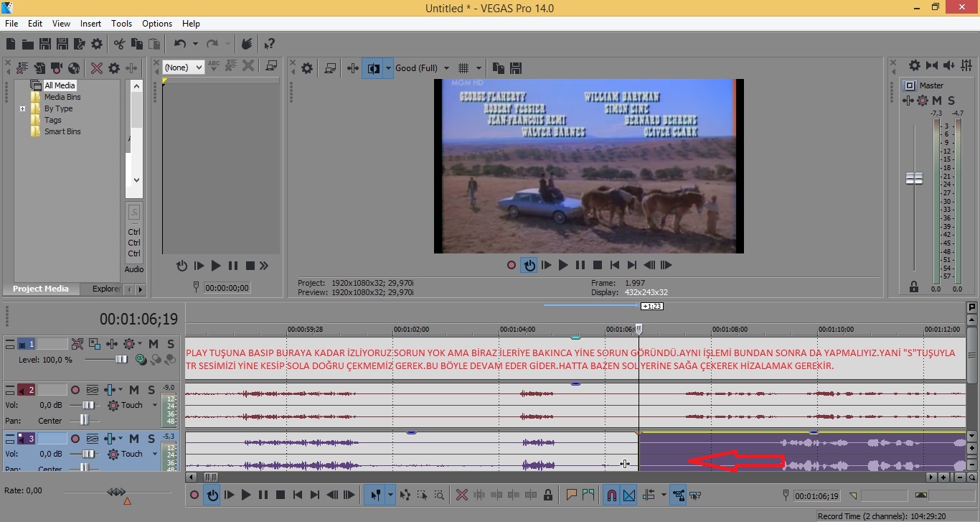Open Touch automation dropdown on track 2
Screen dimensions: 980x522
click(x=154, y=405)
